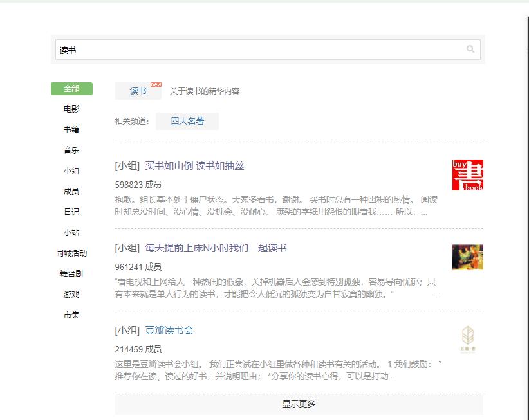Click the 相关频道 label
Screen dimensions: 529x420
click(x=132, y=121)
